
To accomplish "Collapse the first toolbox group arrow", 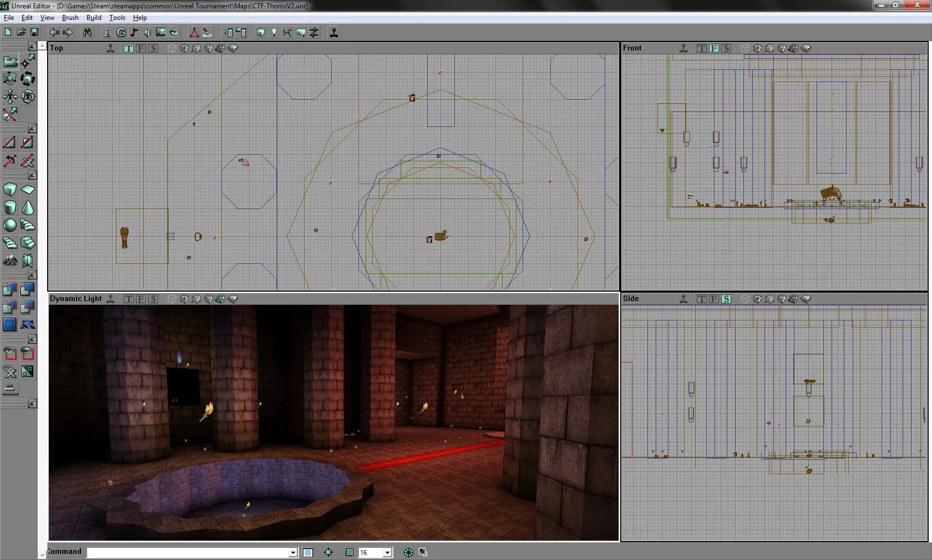I will click(32, 47).
